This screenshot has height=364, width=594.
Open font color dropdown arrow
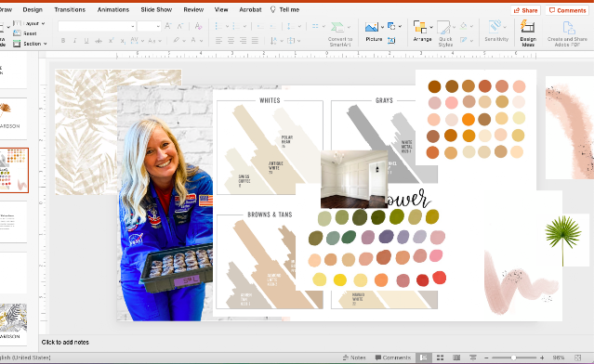201,41
